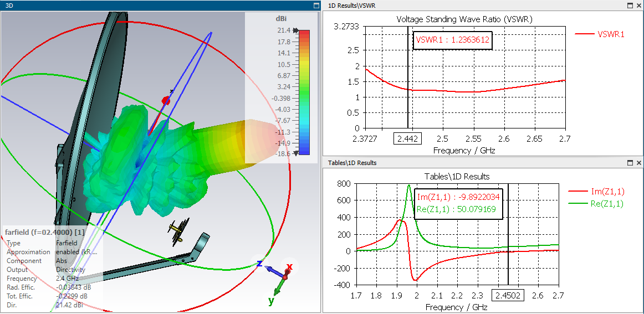Click the Component value Abs
Image resolution: width=644 pixels, height=314 pixels.
click(61, 261)
